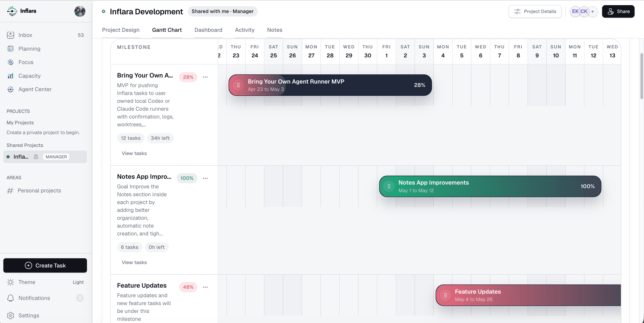644x323 pixels.
Task: Grab handle on Notes App Improvements bar
Action: pos(389,186)
